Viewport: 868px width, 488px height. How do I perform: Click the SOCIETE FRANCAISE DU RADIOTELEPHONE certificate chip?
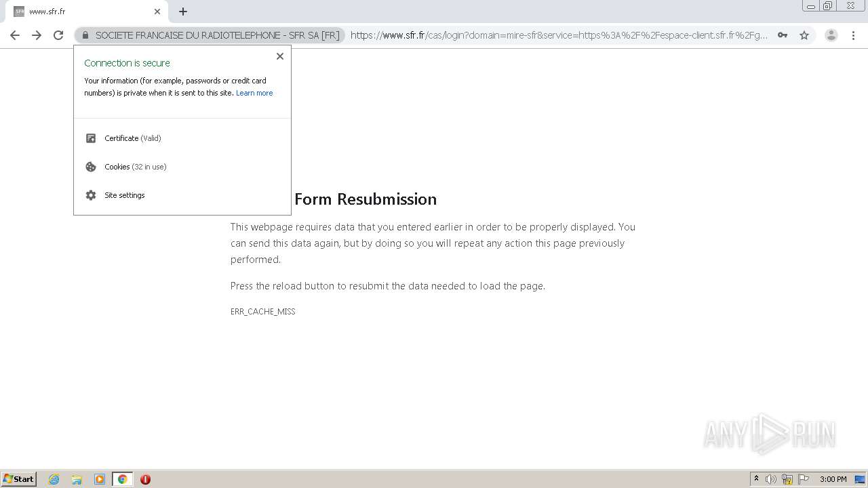[211, 35]
